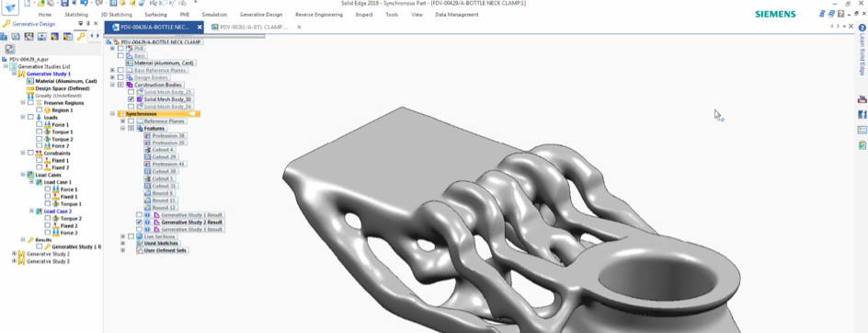Open the Simulation ribbon tab

tap(214, 15)
